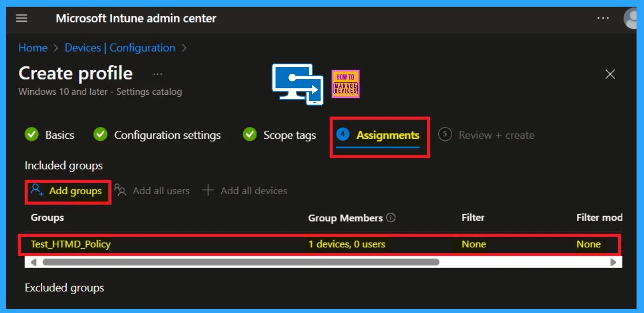Click the green check beside Scope tags

point(250,135)
